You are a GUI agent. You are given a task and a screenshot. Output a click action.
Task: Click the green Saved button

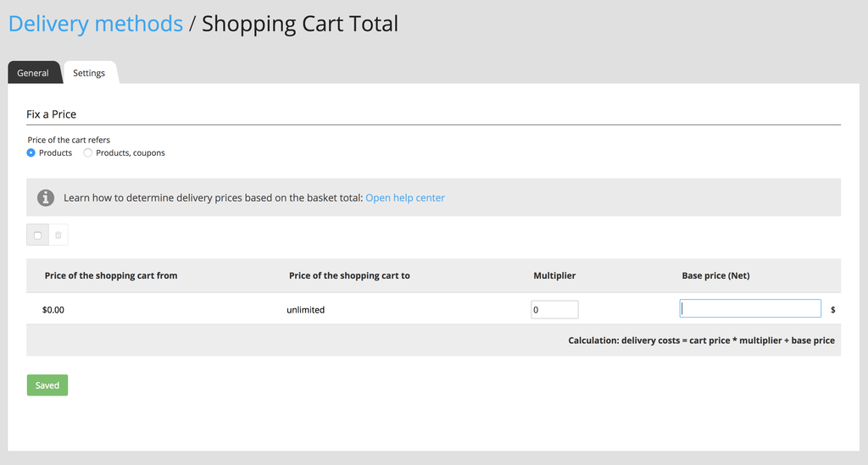47,385
